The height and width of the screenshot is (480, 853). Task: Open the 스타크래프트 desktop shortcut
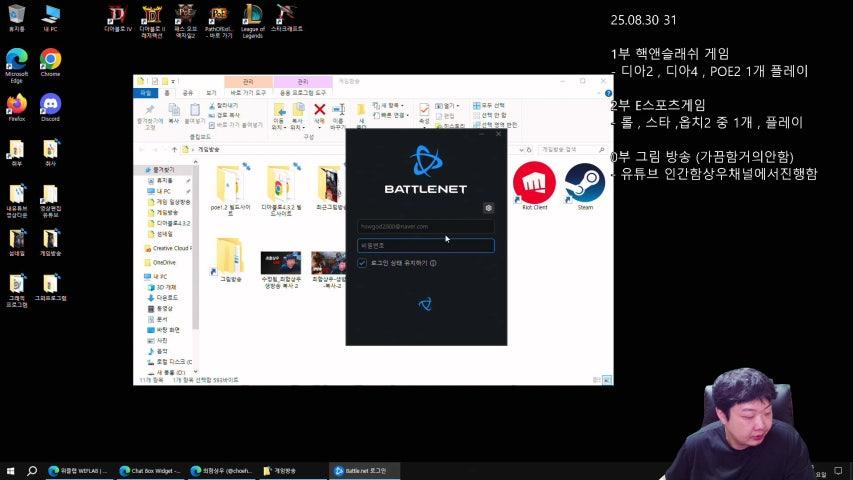(x=287, y=19)
